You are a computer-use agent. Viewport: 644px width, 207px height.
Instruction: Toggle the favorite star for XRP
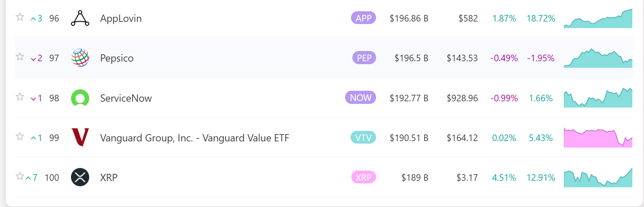[x=20, y=176]
